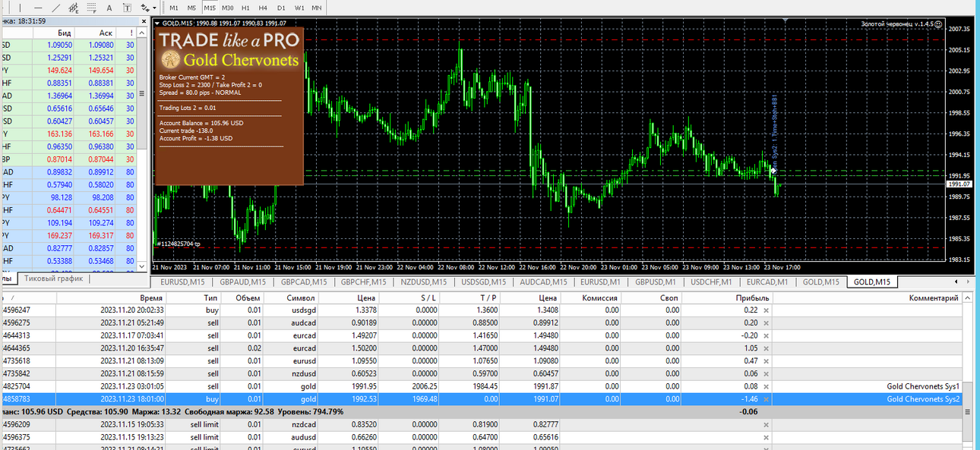Screen dimensions: 980x450
Task: Switch chart timeframe to H1
Action: pos(245,8)
